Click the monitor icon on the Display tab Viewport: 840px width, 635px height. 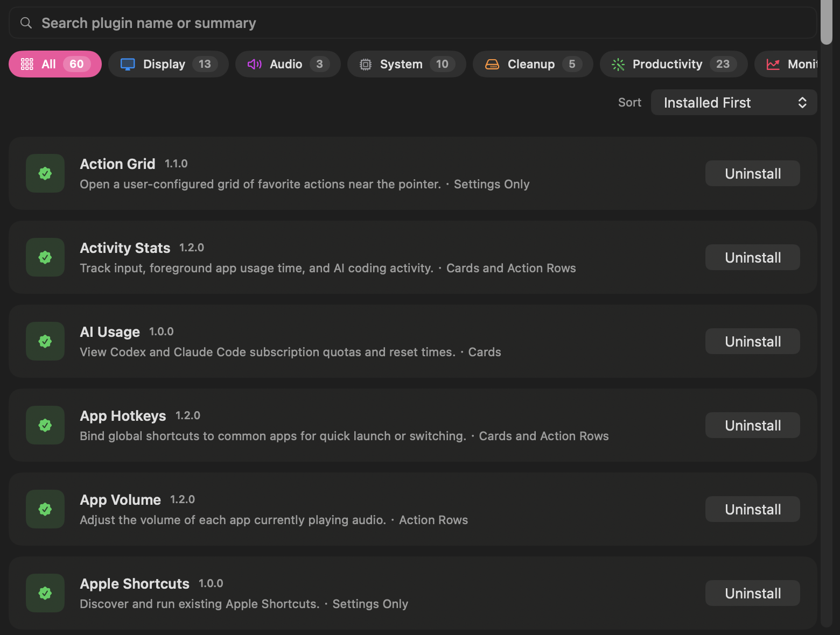(x=128, y=64)
